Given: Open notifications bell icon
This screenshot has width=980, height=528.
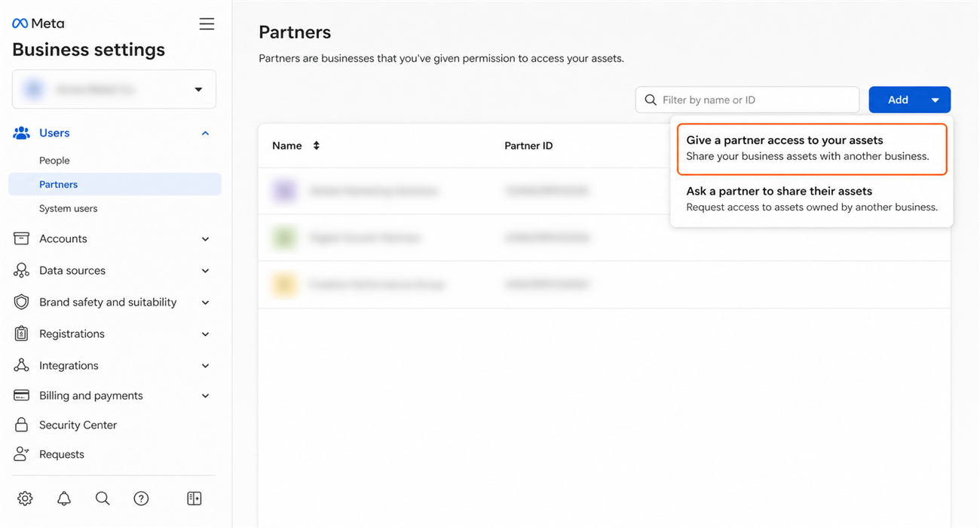Looking at the screenshot, I should click(64, 499).
